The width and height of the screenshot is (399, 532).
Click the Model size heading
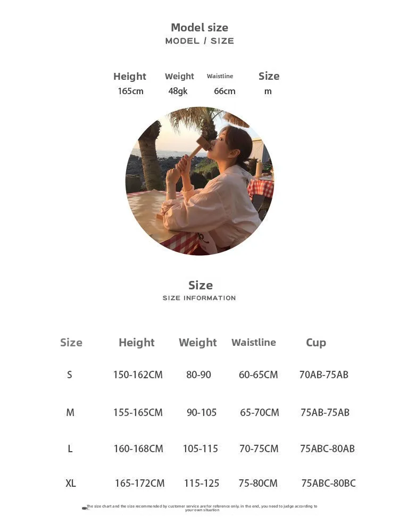click(x=199, y=28)
